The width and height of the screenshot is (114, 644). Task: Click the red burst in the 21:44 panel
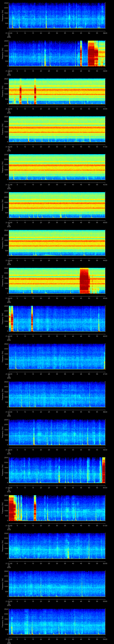(84, 281)
